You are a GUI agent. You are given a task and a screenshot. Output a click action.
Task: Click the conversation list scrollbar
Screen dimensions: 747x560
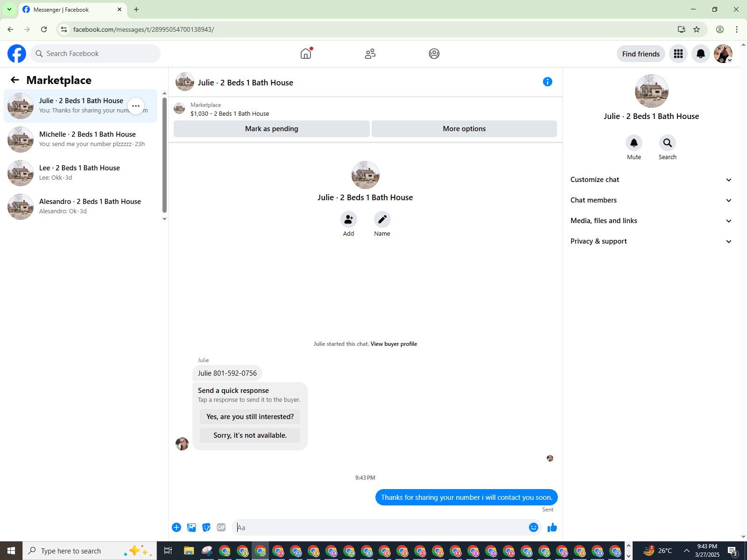164,155
